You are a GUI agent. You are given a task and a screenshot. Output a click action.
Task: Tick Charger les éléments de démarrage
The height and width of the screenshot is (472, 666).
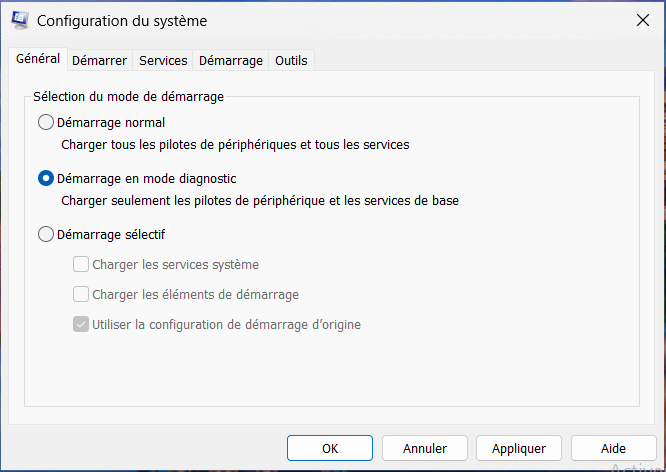click(82, 295)
